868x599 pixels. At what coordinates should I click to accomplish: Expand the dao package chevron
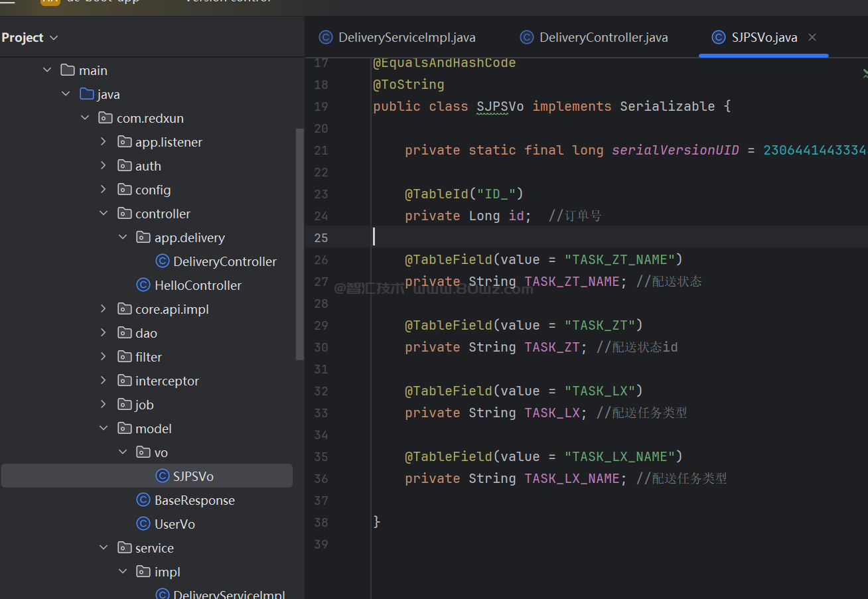[103, 333]
